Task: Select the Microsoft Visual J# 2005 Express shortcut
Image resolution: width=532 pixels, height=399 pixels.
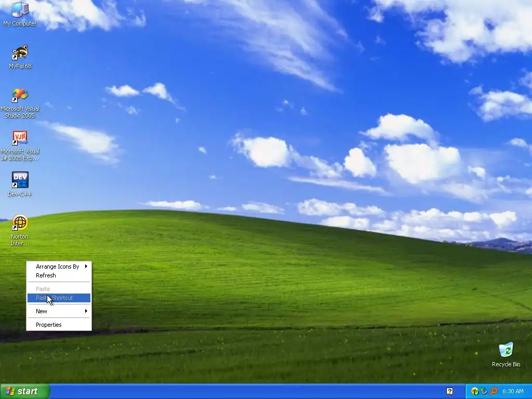Action: pos(20,145)
